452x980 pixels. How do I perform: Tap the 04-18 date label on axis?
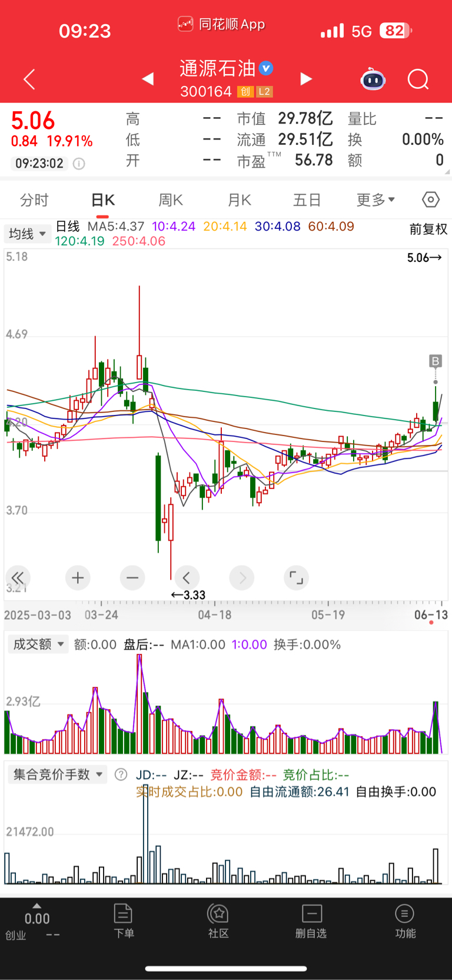tap(215, 615)
